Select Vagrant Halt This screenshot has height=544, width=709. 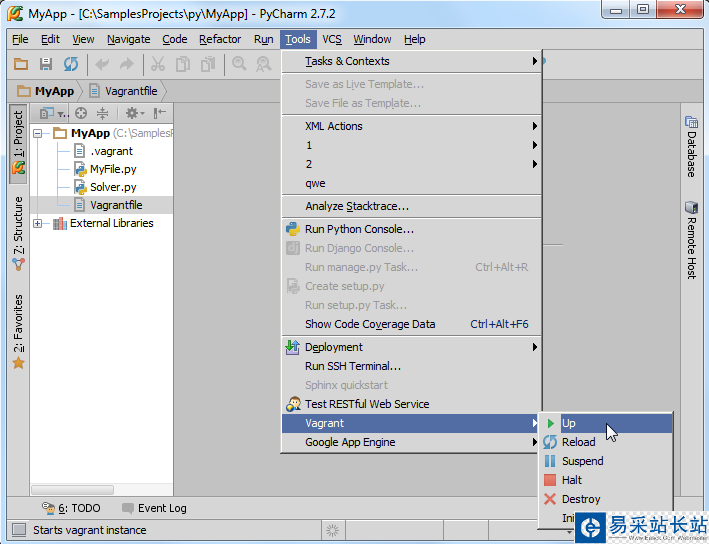pyautogui.click(x=606, y=480)
